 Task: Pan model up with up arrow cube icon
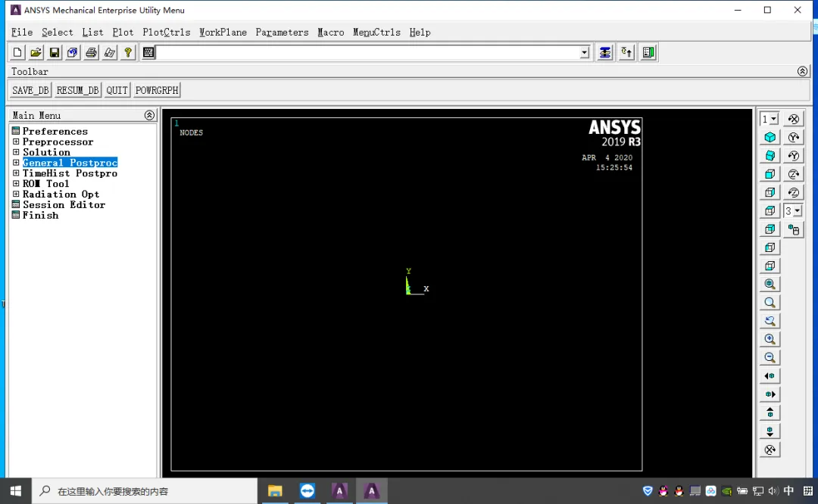point(770,412)
